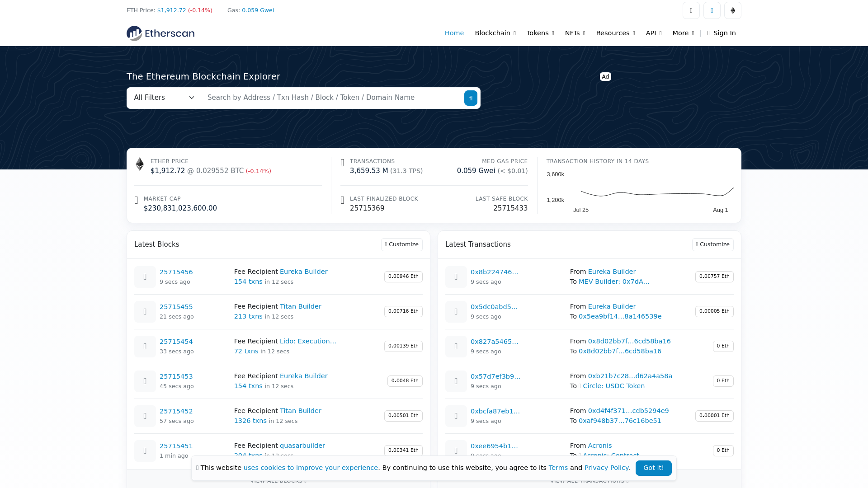The height and width of the screenshot is (488, 868).
Task: Expand the Tokens menu
Action: click(540, 33)
